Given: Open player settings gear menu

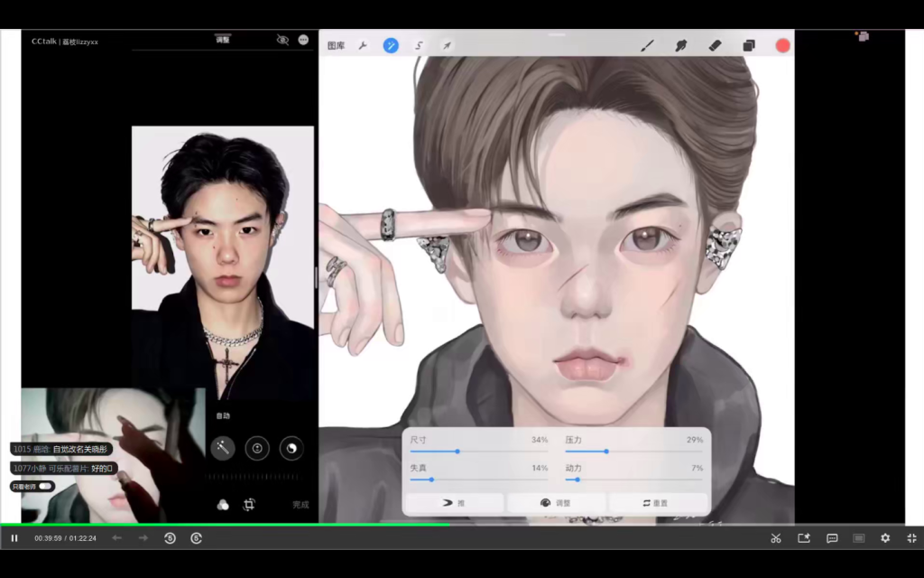Looking at the screenshot, I should point(885,538).
